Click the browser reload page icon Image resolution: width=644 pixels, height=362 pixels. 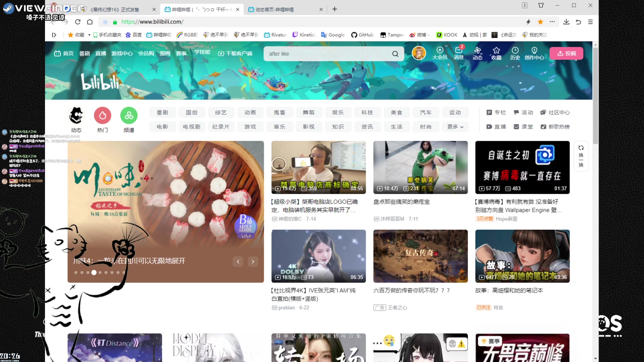pyautogui.click(x=78, y=22)
